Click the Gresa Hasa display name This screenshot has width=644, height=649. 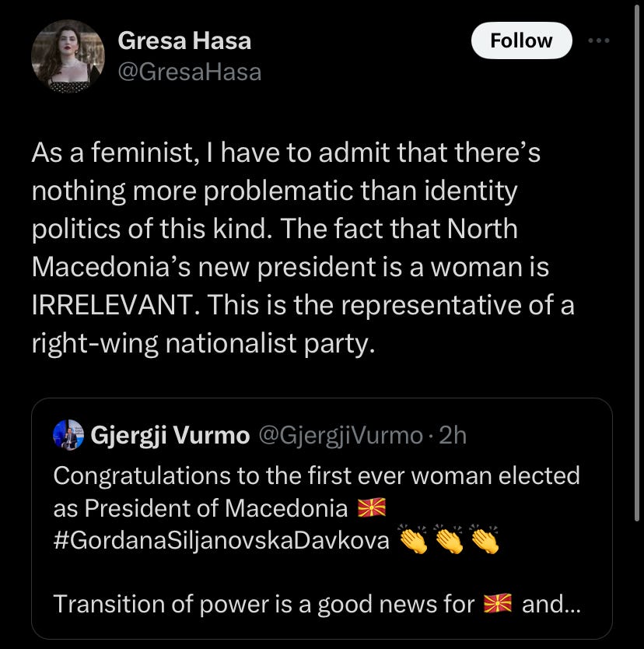tap(184, 40)
